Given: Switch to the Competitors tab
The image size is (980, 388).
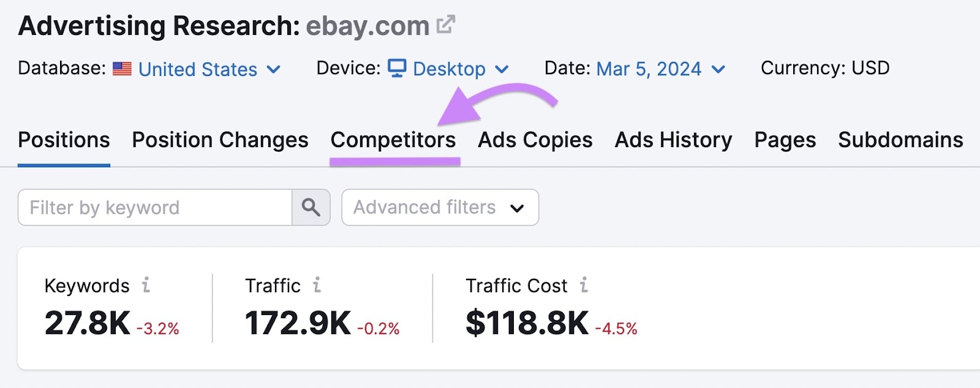Looking at the screenshot, I should (393, 140).
